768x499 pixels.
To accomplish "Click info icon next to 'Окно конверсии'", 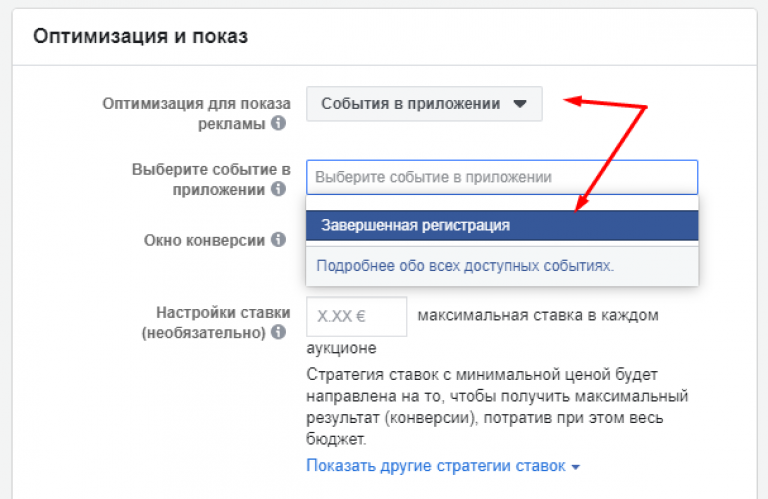I will (279, 239).
